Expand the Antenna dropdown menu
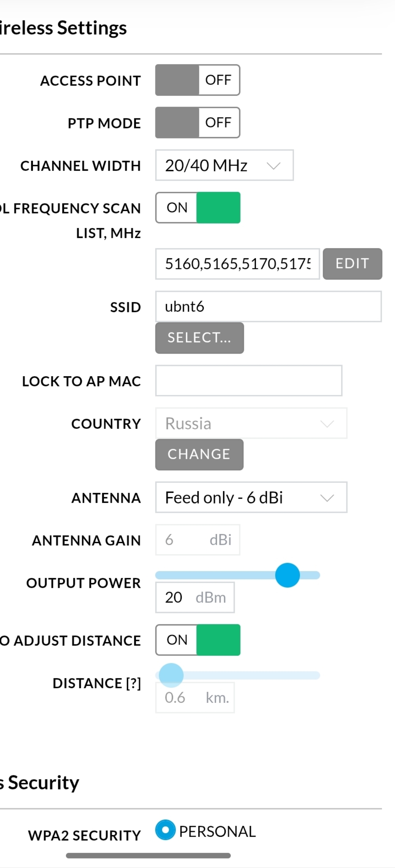 (251, 497)
